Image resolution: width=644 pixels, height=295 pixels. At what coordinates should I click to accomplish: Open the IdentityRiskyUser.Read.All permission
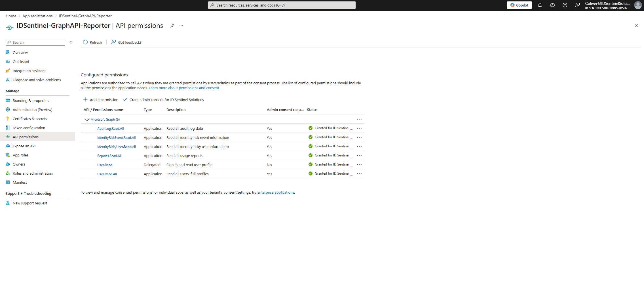tap(116, 147)
